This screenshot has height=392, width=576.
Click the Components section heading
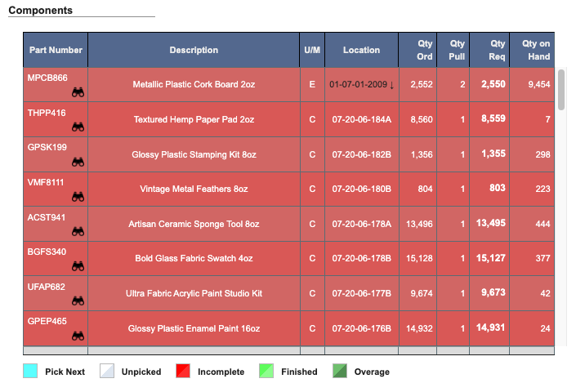coord(40,11)
